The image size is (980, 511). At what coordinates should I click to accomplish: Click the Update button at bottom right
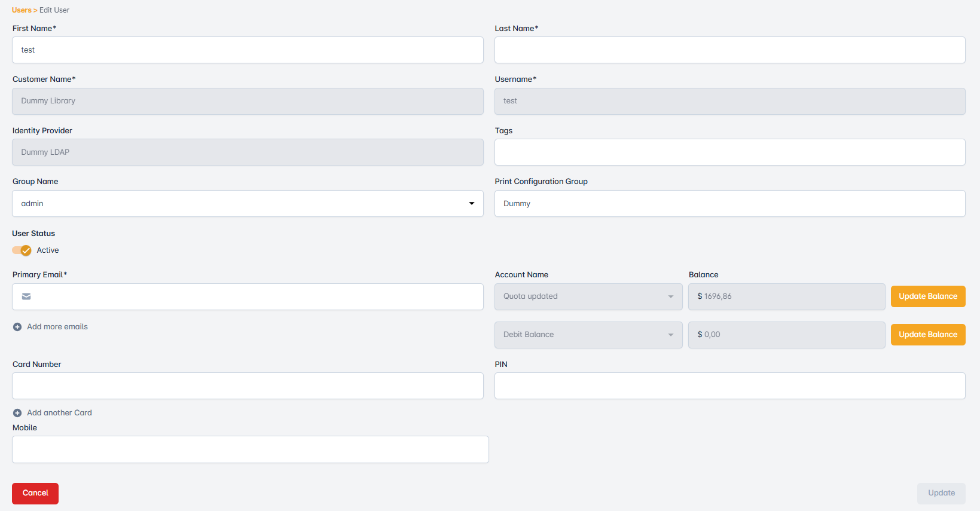point(941,493)
